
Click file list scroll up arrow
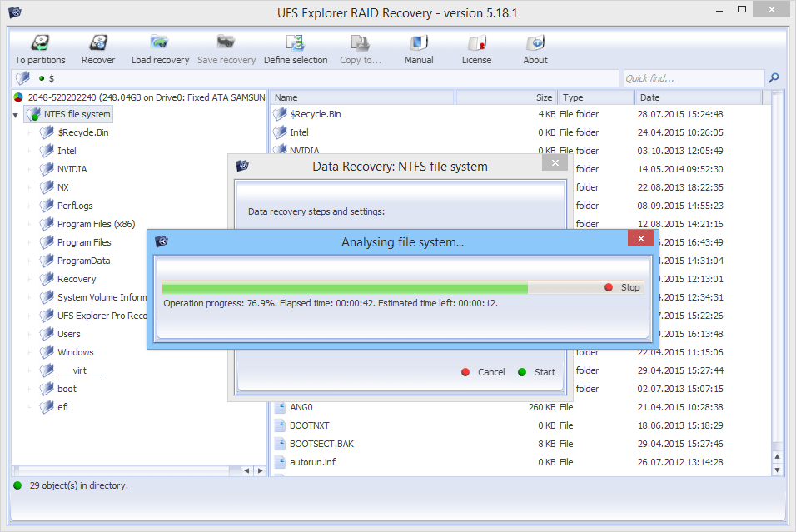point(777,457)
